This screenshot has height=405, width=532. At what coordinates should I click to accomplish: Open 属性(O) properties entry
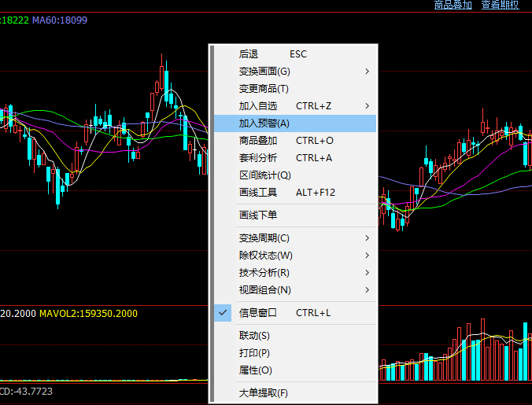pyautogui.click(x=255, y=370)
